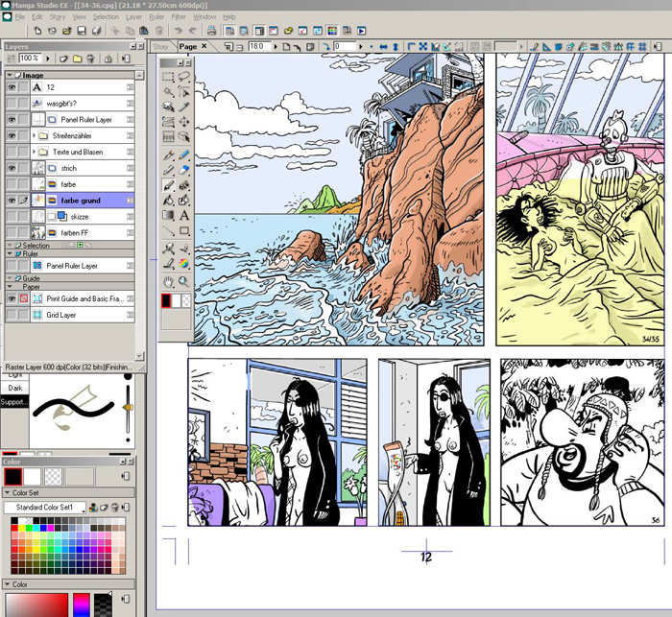The width and height of the screenshot is (672, 617).
Task: Show the farbe layer
Action: (x=12, y=184)
